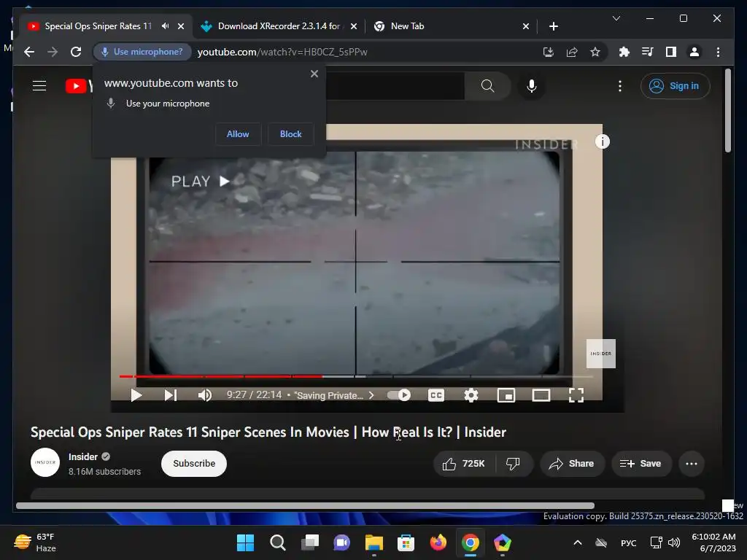The width and height of the screenshot is (747, 560).
Task: Subscribe to the Insider channel
Action: point(194,463)
